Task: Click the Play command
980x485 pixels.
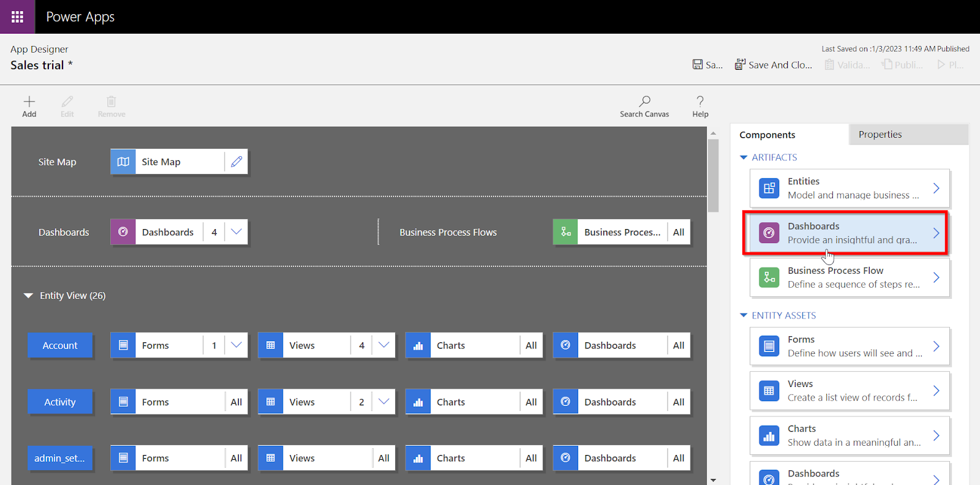Action: point(950,64)
